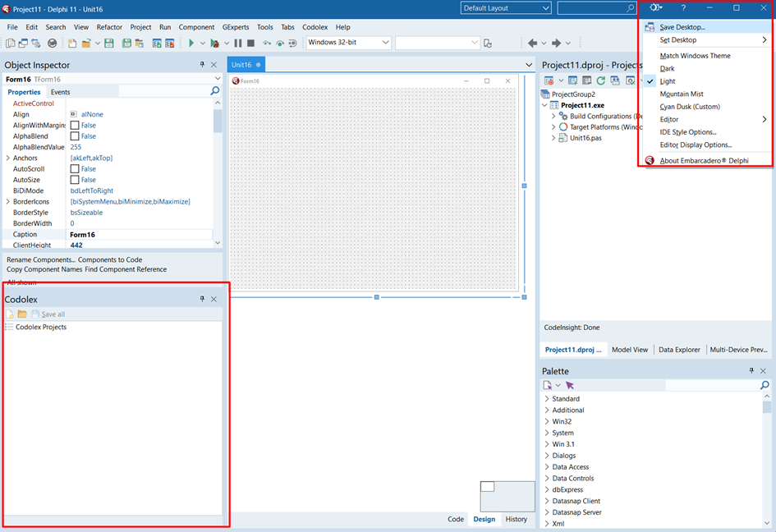This screenshot has height=532, width=776.
Task: Switch to the Events tab
Action: pos(61,92)
